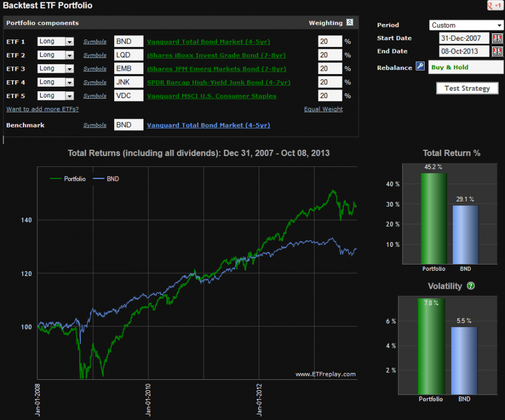Open the SPDR Barcap High-Yield Junk Bond link
This screenshot has height=420, width=505.
[x=219, y=82]
